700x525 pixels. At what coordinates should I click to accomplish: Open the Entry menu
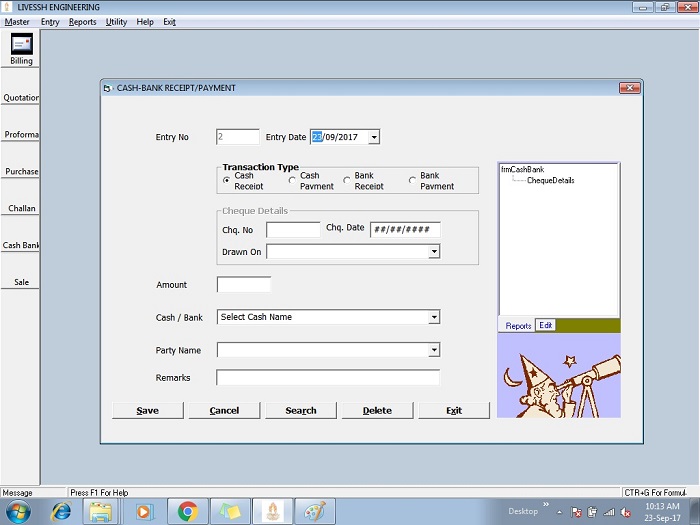coord(50,22)
